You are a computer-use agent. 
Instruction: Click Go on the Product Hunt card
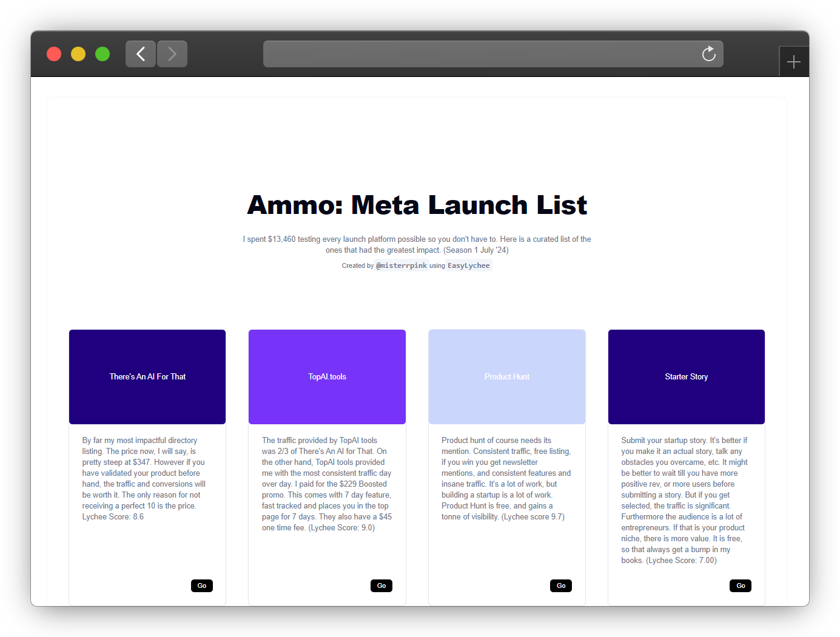pyautogui.click(x=561, y=585)
